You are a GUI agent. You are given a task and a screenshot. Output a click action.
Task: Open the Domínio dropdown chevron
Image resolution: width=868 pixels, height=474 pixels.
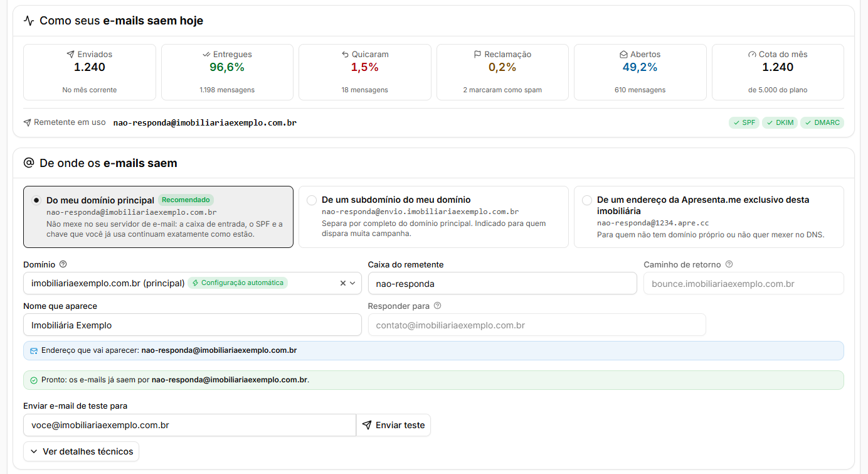pos(352,283)
